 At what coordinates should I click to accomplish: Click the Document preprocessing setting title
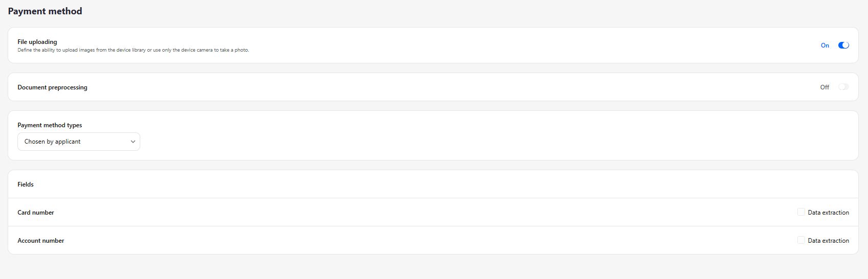[52, 87]
